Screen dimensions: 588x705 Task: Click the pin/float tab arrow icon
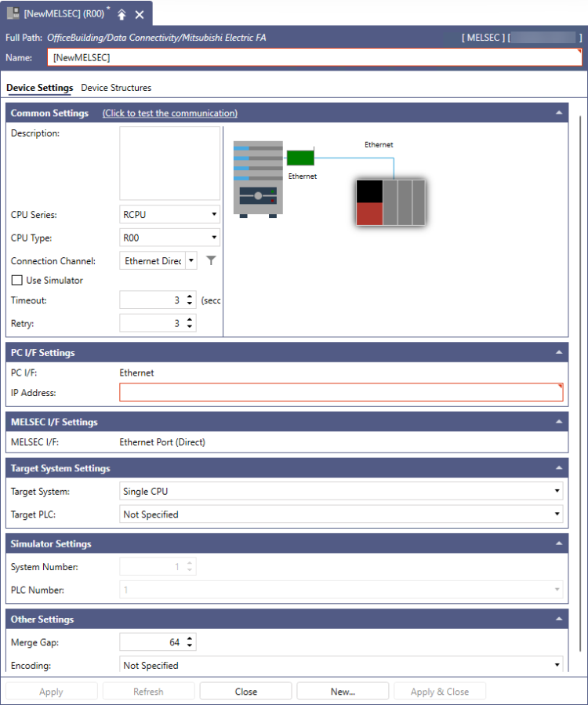point(122,14)
